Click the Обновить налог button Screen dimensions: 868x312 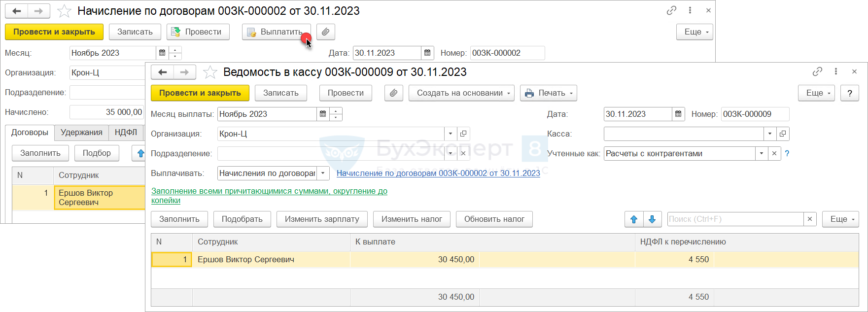(x=494, y=219)
